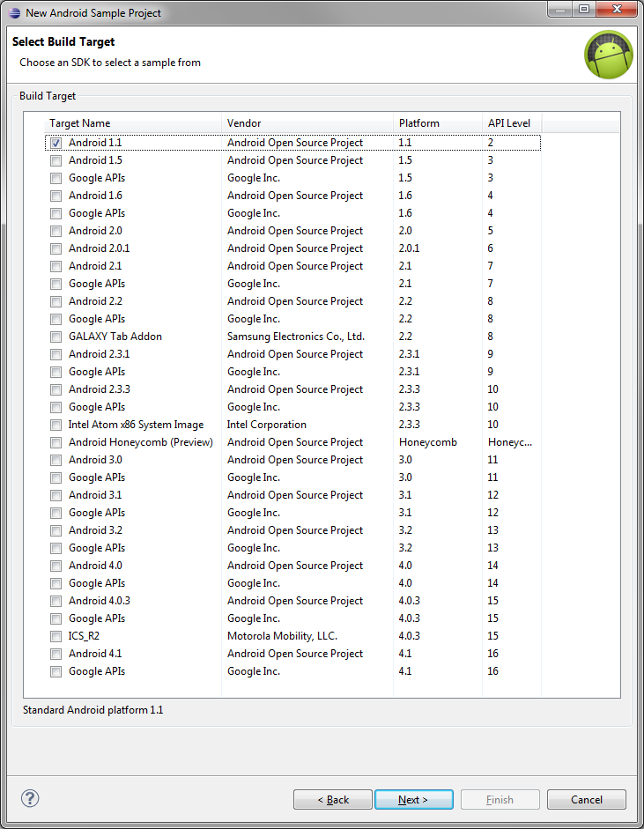Click API level '16' in Android 4.1 row
Image resolution: width=644 pixels, height=829 pixels.
(x=492, y=654)
